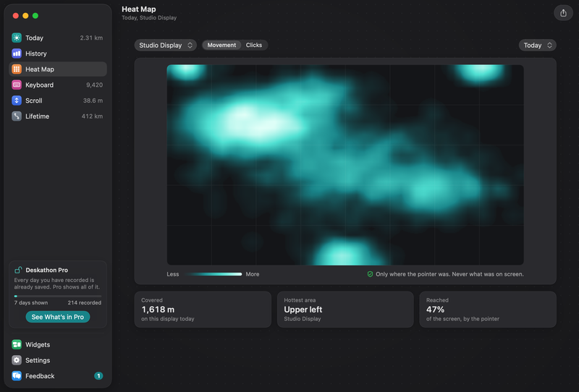Click See What's in Pro button
579x392 pixels.
click(58, 317)
